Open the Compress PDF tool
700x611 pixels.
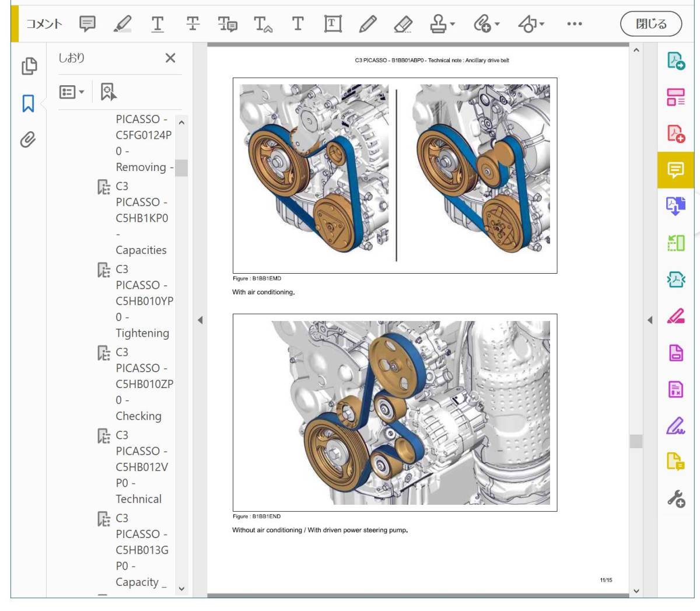(x=675, y=280)
